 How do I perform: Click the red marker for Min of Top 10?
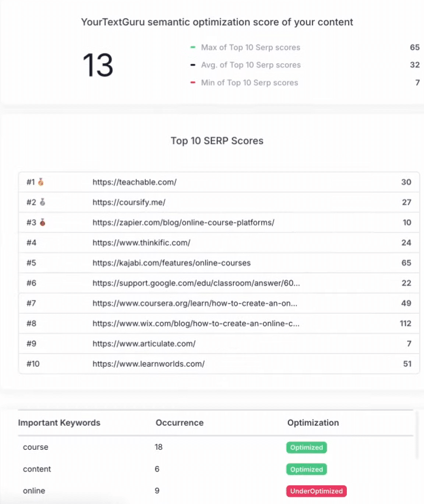[193, 82]
